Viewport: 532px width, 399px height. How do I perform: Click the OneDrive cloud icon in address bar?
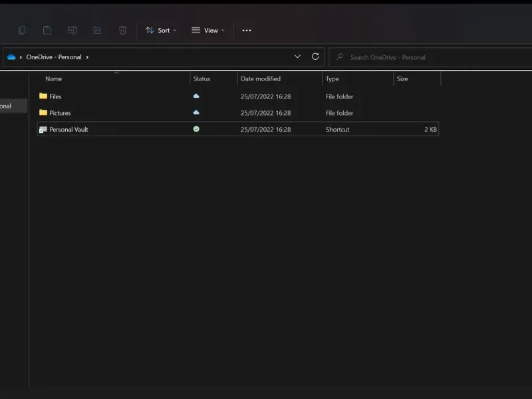click(x=11, y=57)
